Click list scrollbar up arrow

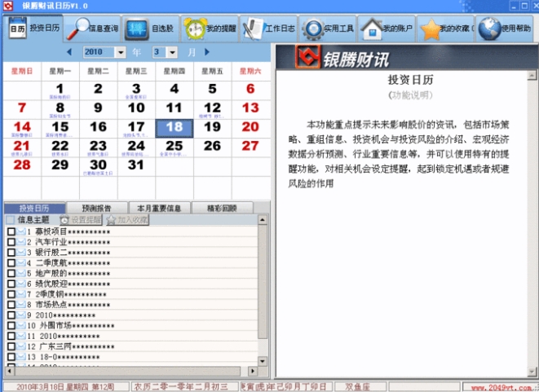click(x=263, y=219)
